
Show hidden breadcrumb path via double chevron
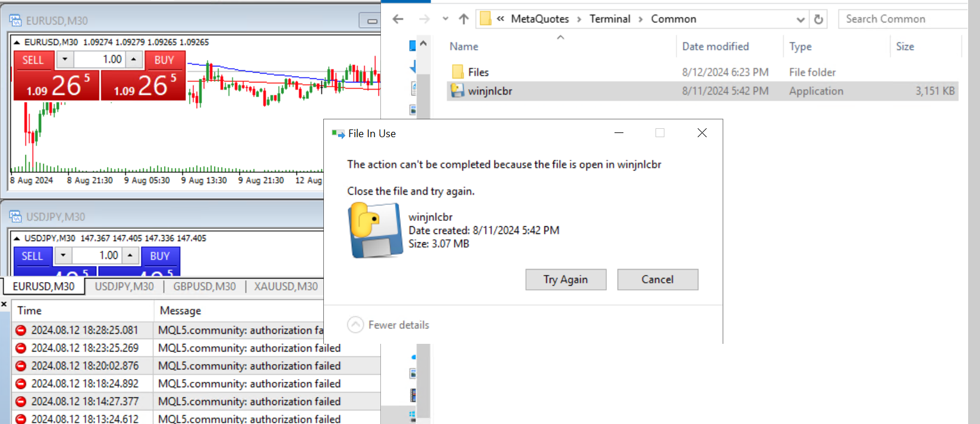pos(500,19)
